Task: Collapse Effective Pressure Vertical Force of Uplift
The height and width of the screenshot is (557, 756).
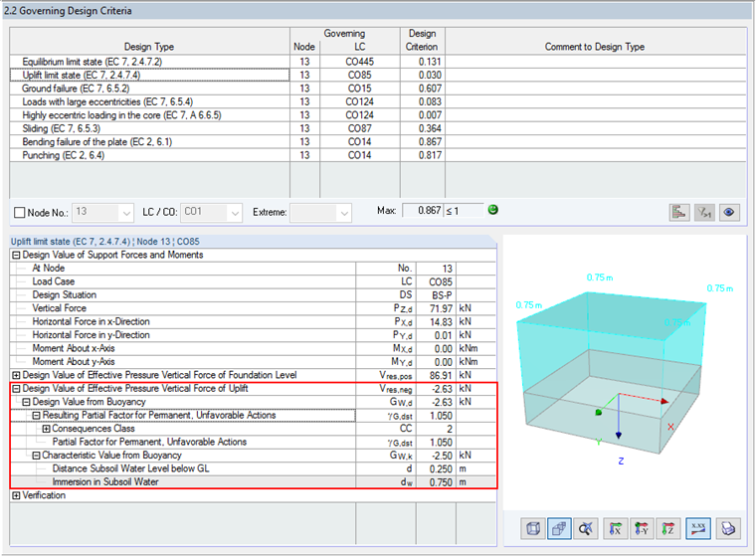Action: (x=16, y=389)
